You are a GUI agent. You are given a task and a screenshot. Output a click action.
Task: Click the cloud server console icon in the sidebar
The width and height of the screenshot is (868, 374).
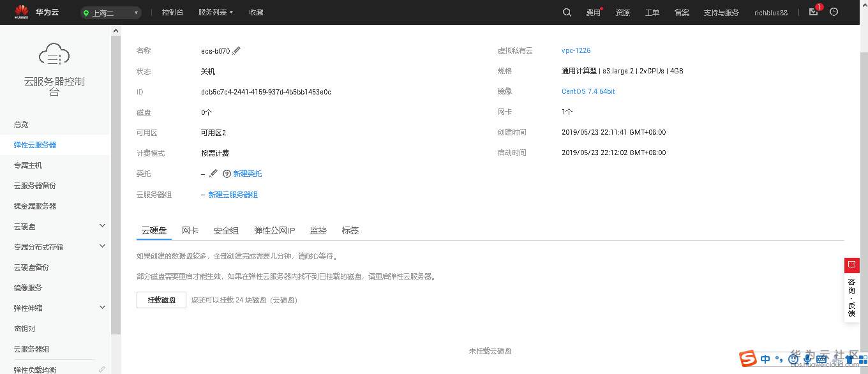[54, 55]
